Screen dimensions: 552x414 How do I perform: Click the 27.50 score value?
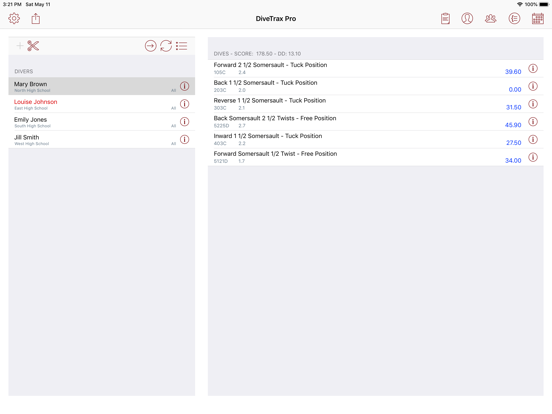[513, 143]
